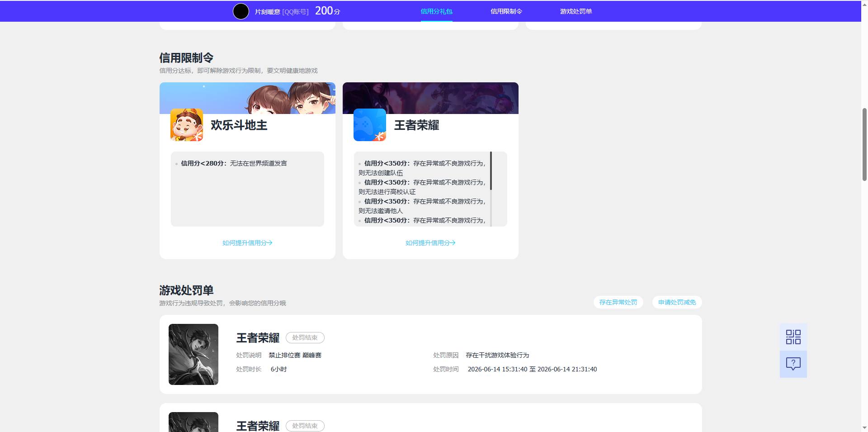Screen dimensions: 868x432
Task: Open 如何提升信用分 link under 欢乐斗地主
Action: [247, 243]
